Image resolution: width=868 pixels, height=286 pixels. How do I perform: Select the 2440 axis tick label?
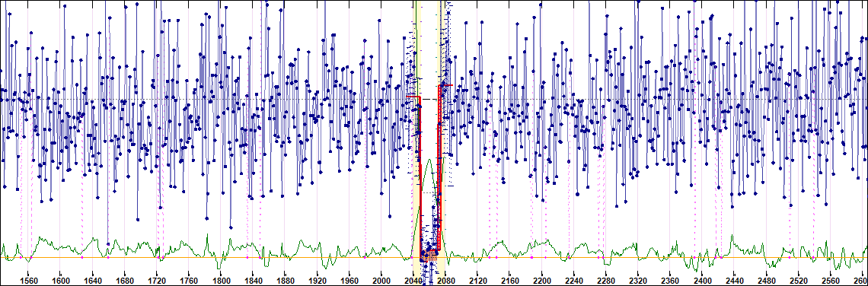tap(735, 280)
